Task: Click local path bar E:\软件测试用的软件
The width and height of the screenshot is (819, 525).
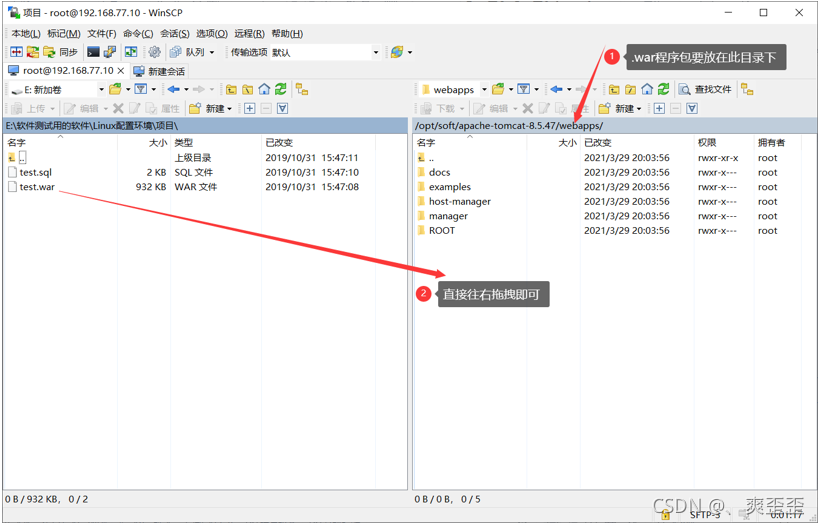Action: (x=205, y=126)
